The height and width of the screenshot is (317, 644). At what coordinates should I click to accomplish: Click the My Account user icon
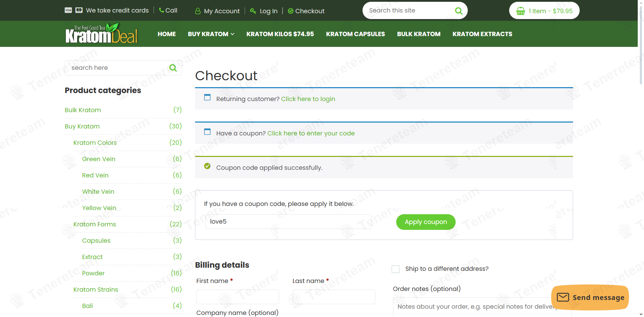click(198, 11)
